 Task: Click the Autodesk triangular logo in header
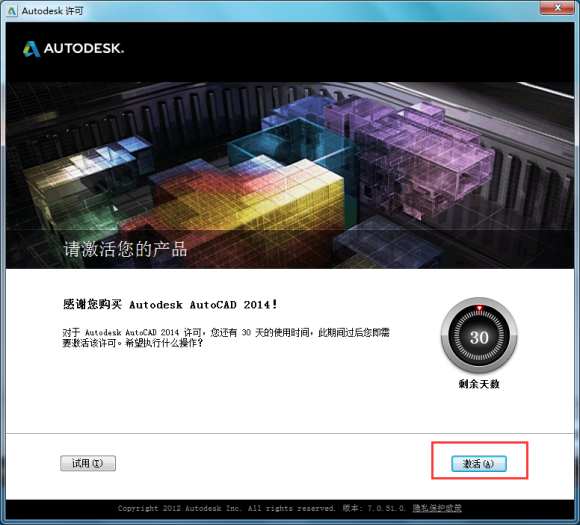click(31, 49)
